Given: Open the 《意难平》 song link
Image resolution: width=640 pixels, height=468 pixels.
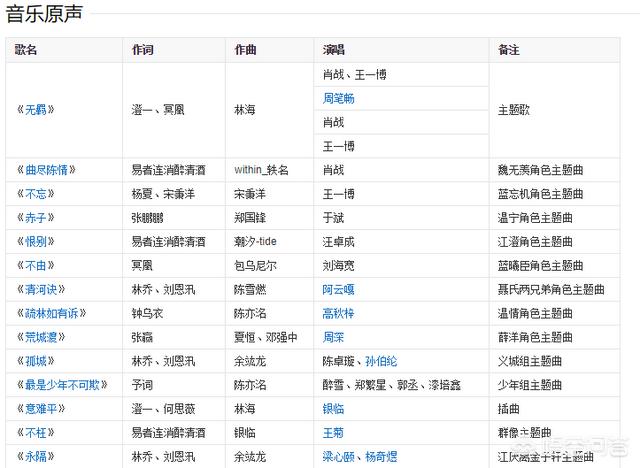Looking at the screenshot, I should pyautogui.click(x=40, y=409).
